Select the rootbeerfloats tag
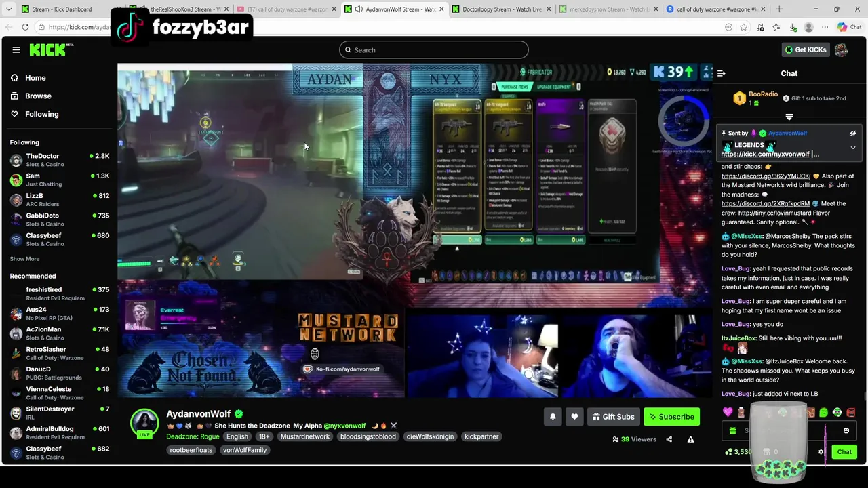The image size is (868, 488). coord(191,450)
